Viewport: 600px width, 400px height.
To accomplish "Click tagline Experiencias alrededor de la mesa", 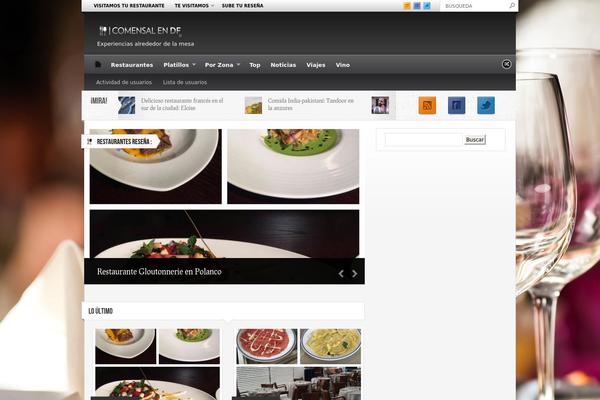I will (145, 44).
